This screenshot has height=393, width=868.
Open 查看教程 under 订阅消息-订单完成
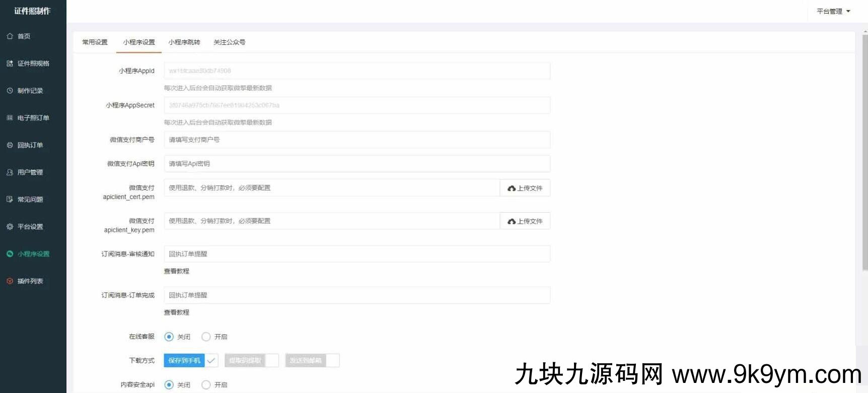(177, 312)
